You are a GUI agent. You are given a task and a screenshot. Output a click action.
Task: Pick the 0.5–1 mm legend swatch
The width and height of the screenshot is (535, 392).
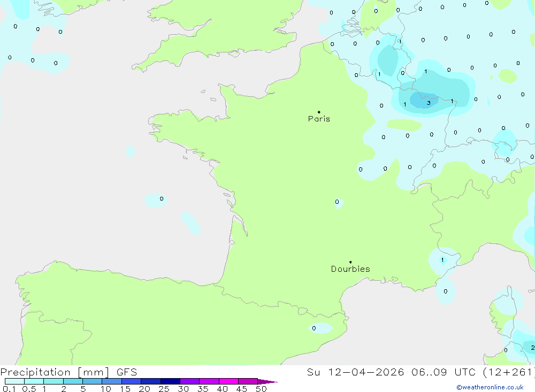(34, 381)
